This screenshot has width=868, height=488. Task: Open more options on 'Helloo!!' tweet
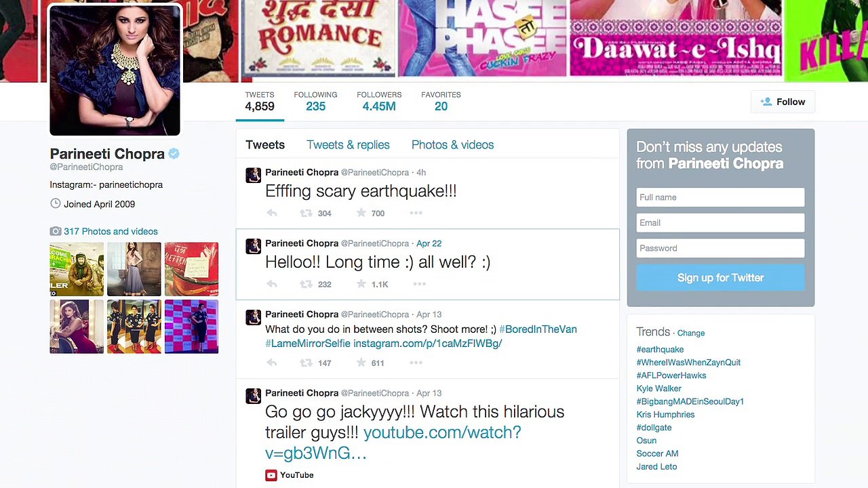pos(419,285)
